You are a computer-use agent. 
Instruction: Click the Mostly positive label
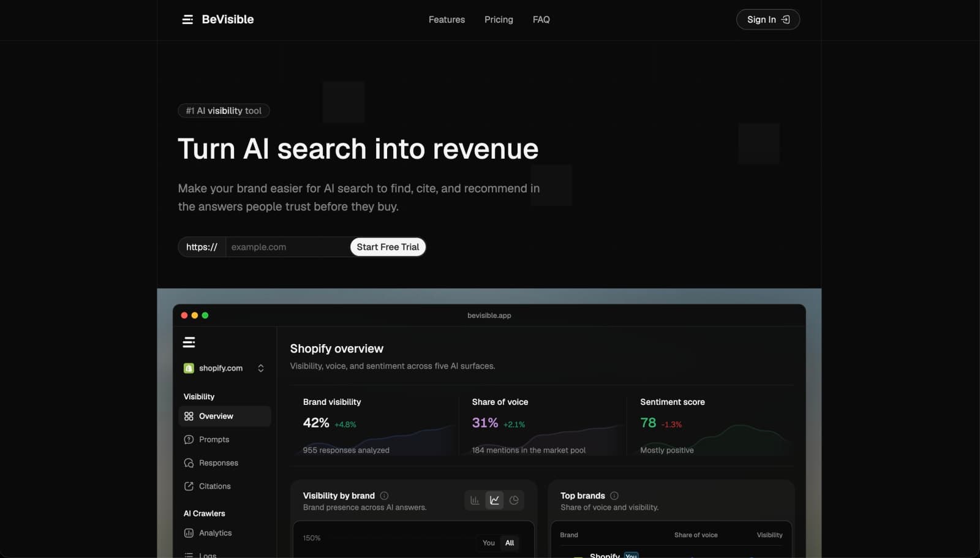click(667, 450)
